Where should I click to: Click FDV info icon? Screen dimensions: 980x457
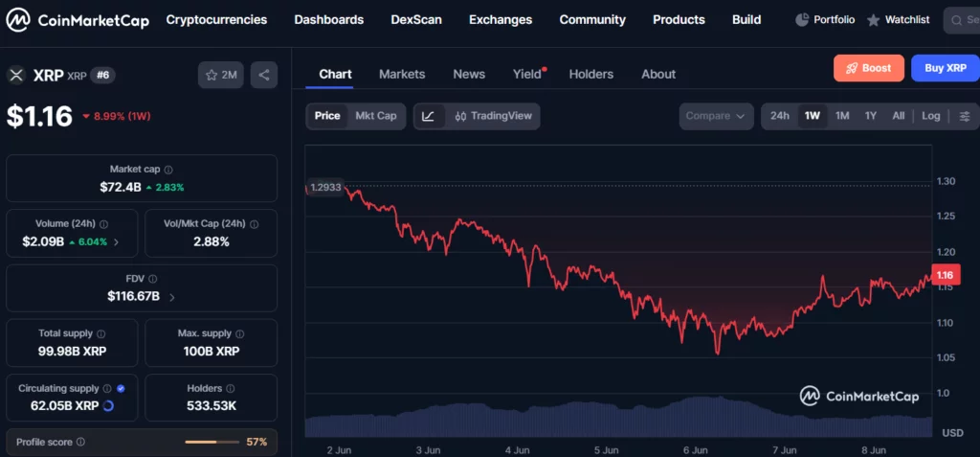coord(152,279)
